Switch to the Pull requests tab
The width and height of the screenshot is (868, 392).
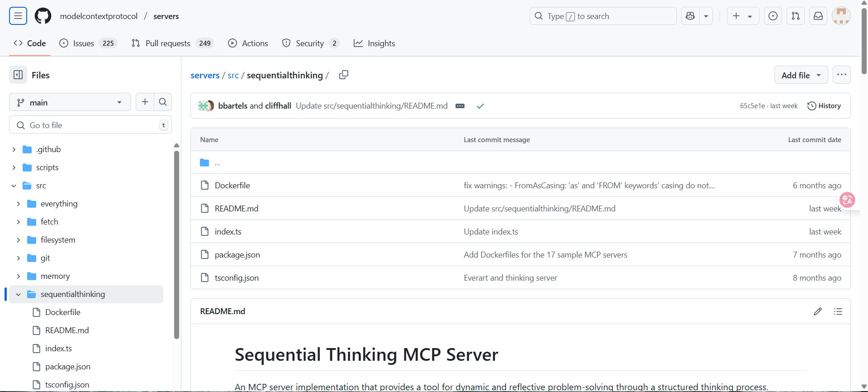tap(172, 43)
